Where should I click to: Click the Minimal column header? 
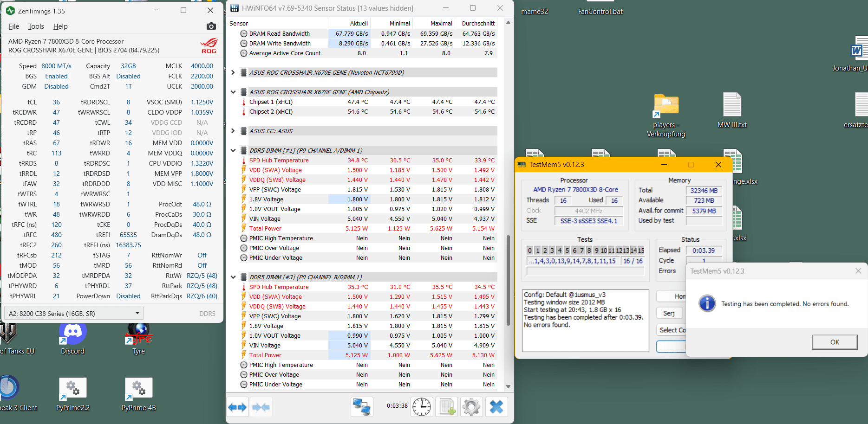(x=392, y=23)
